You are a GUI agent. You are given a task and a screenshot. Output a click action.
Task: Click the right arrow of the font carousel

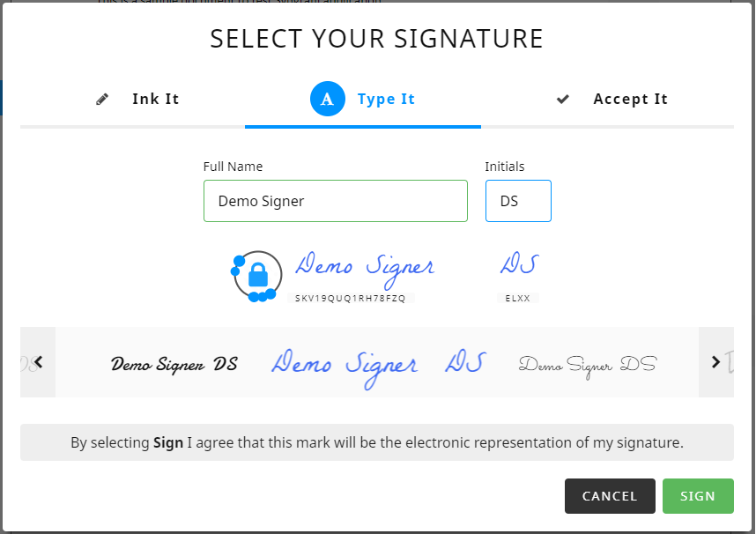click(x=716, y=361)
